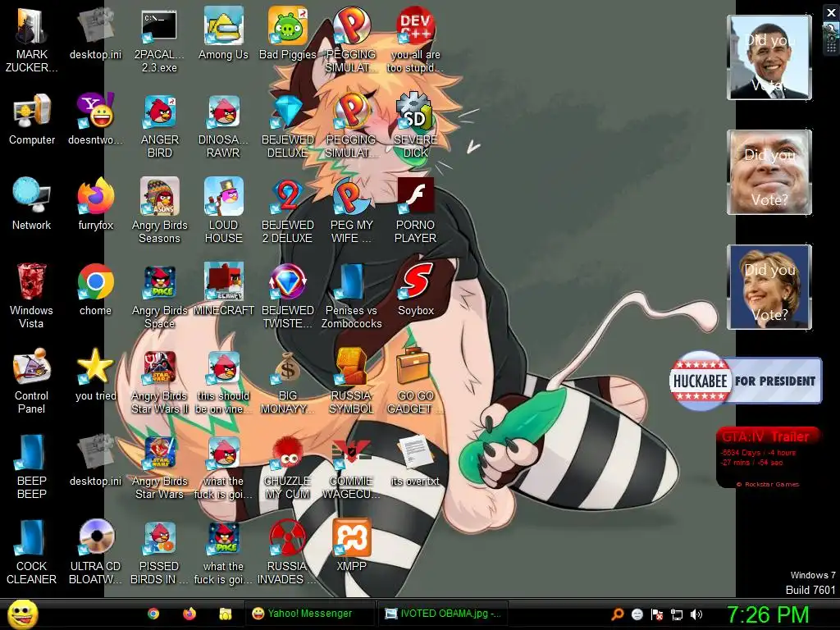Select desktop.ini file next to 2PACAL exe
The width and height of the screenshot is (840, 630).
coord(95,33)
